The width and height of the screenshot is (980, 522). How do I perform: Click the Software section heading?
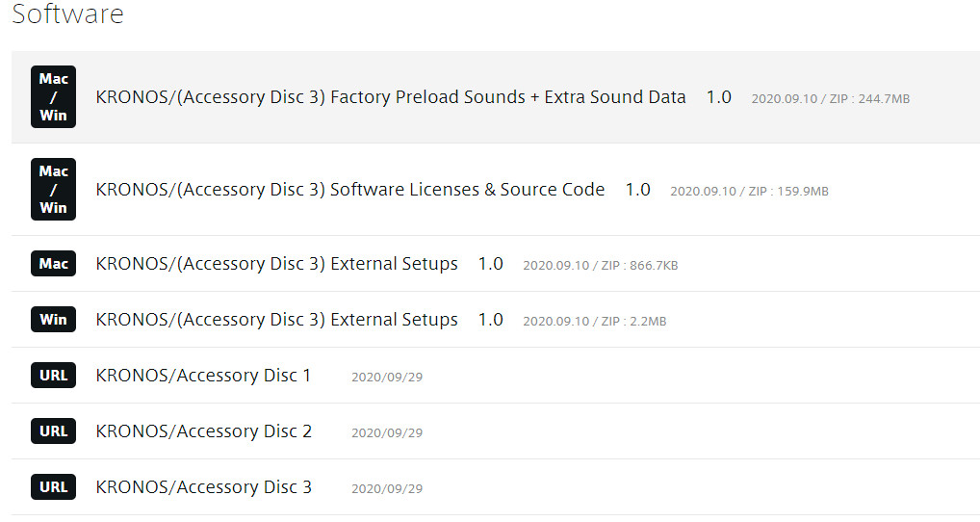coord(67,14)
